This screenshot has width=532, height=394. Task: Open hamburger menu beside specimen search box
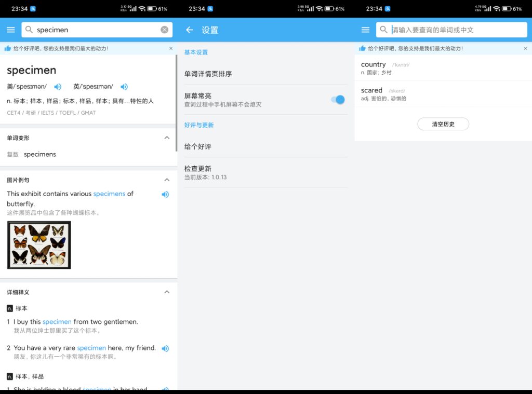pyautogui.click(x=11, y=30)
